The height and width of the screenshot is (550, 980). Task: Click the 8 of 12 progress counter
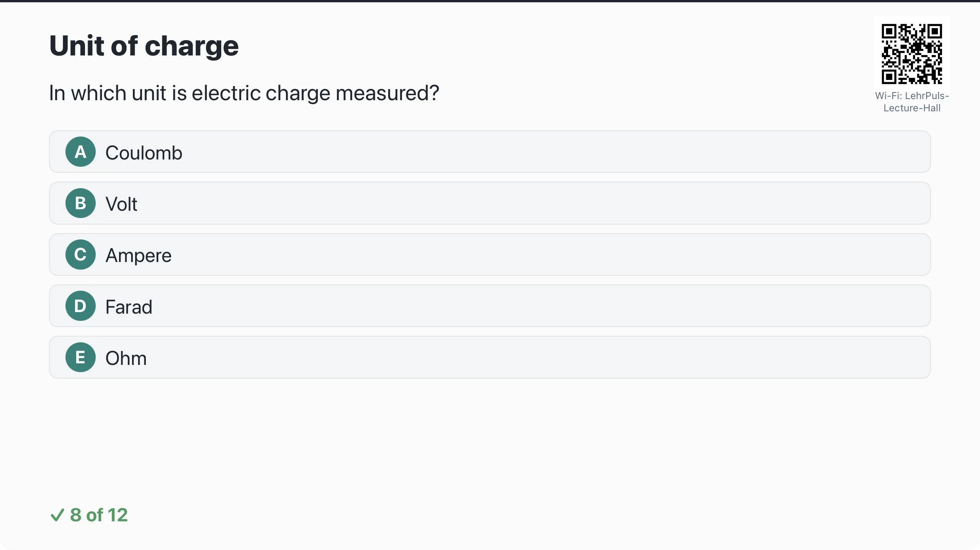click(x=89, y=515)
